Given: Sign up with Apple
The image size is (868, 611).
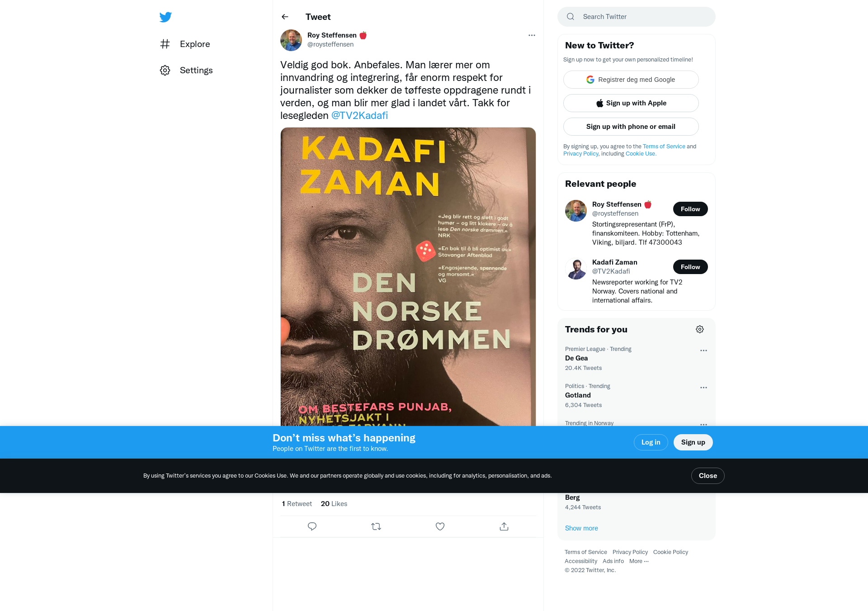Looking at the screenshot, I should click(x=631, y=103).
